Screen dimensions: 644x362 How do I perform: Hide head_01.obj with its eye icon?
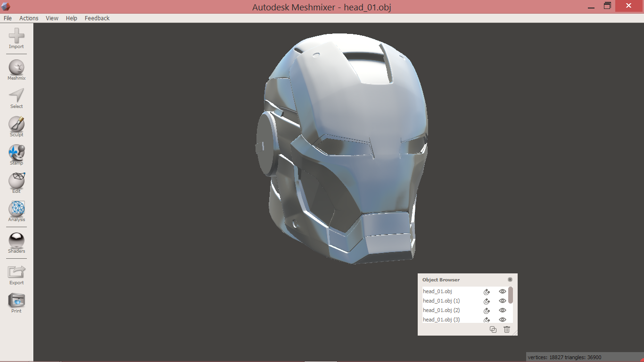pos(502,291)
